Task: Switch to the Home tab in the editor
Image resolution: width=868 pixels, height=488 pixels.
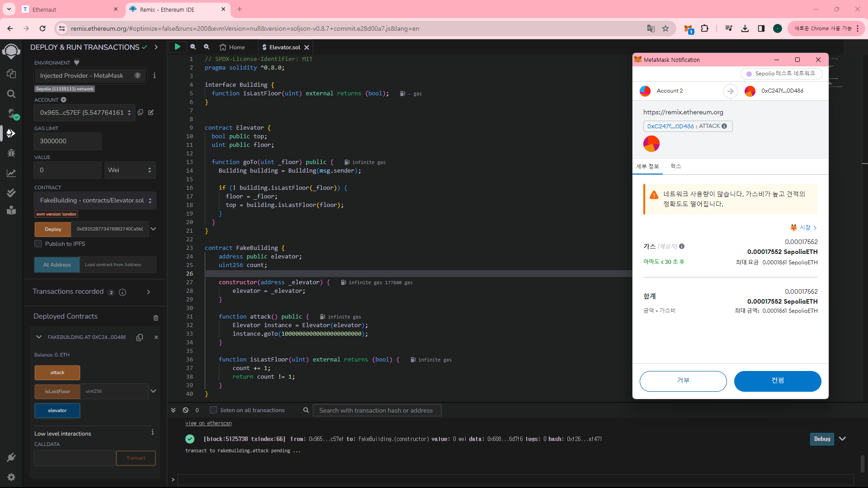Action: pyautogui.click(x=232, y=47)
